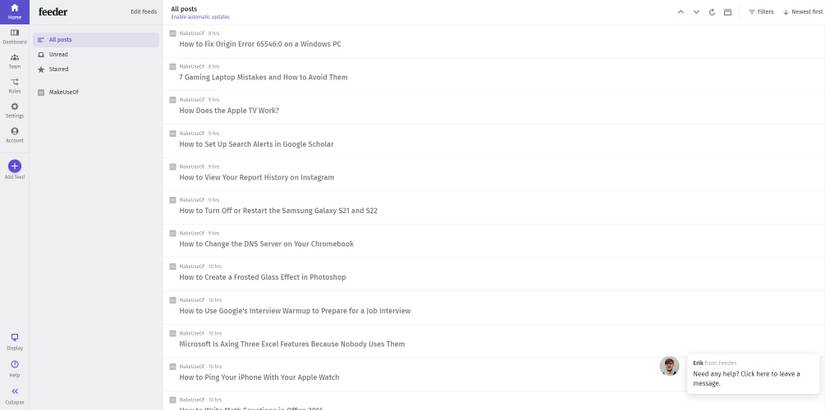The height and width of the screenshot is (410, 825).
Task: Click Edit feeds
Action: tap(144, 12)
